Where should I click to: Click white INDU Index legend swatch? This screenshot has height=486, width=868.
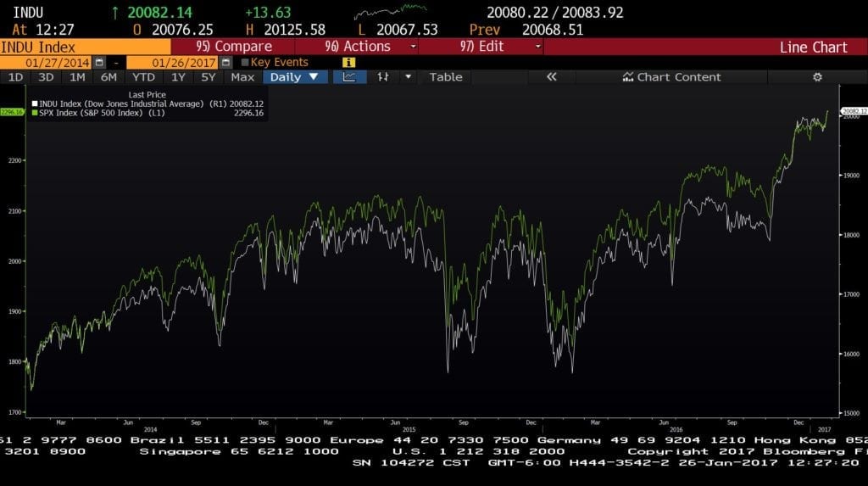[x=35, y=103]
